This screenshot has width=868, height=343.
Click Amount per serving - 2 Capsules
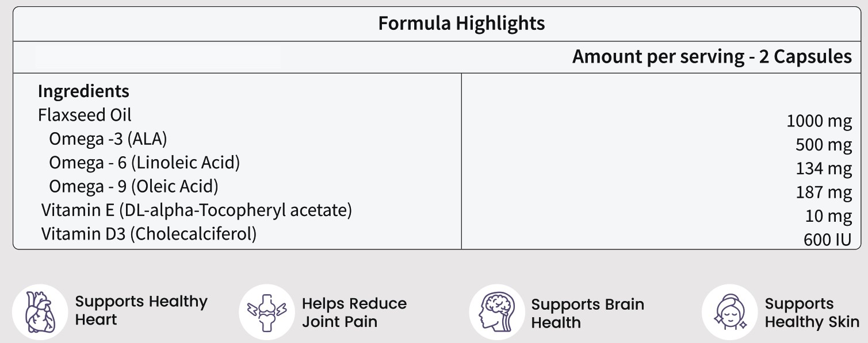[x=712, y=57]
